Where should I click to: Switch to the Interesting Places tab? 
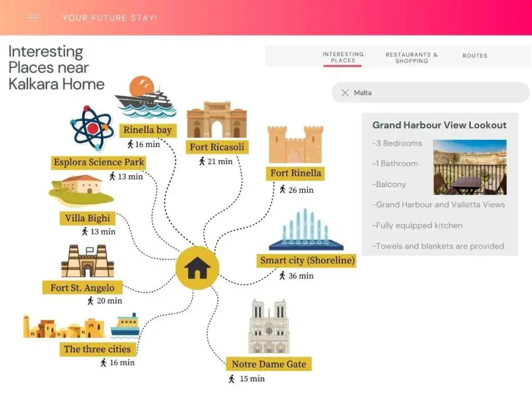[343, 57]
